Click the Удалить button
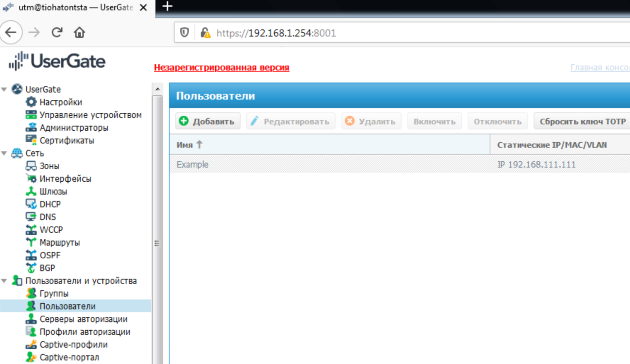Screen dimensions: 630x364 371,121
